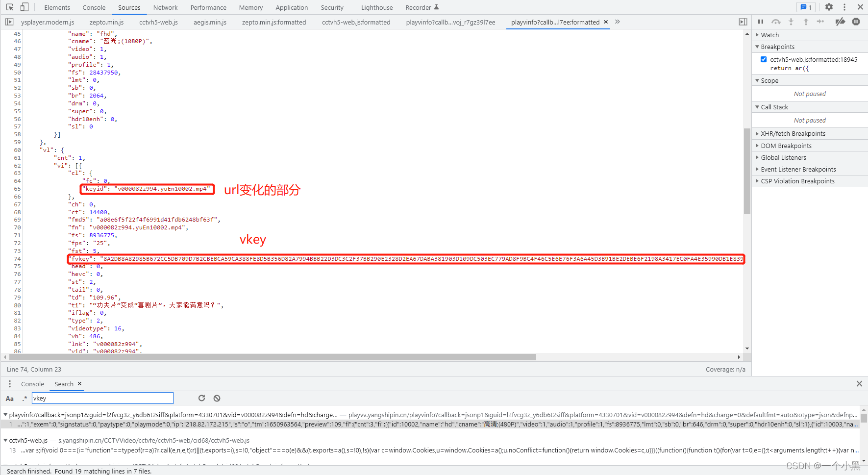Toggle match case Aa option
This screenshot has width=868, height=475.
(x=10, y=399)
